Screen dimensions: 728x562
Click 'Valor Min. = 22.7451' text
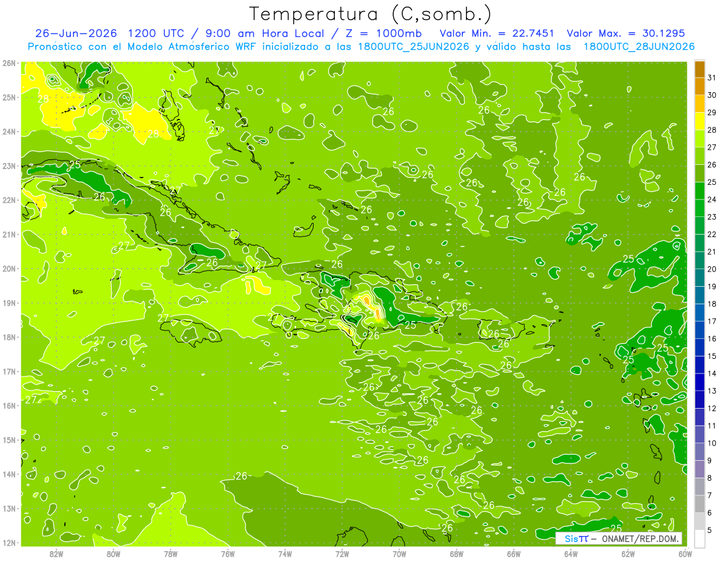click(x=496, y=33)
